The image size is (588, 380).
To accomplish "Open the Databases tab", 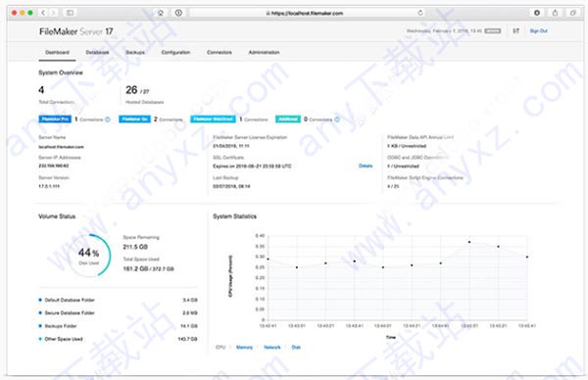I will tap(97, 53).
